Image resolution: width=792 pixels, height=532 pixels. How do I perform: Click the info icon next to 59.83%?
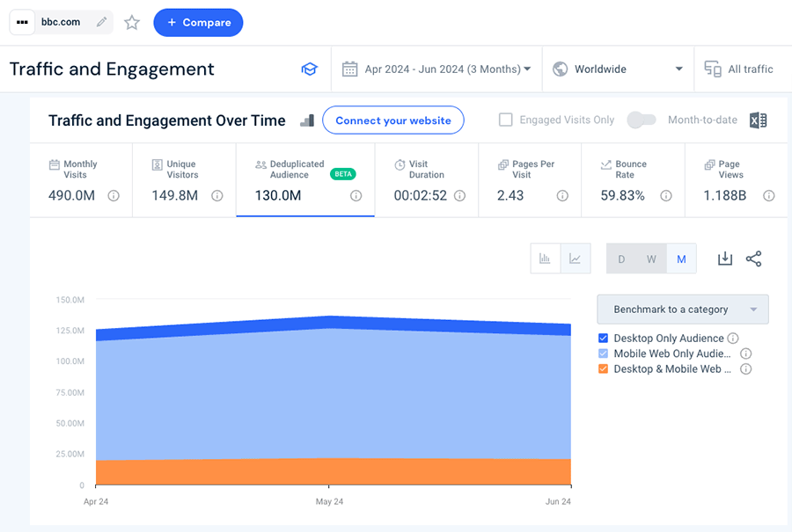(666, 196)
